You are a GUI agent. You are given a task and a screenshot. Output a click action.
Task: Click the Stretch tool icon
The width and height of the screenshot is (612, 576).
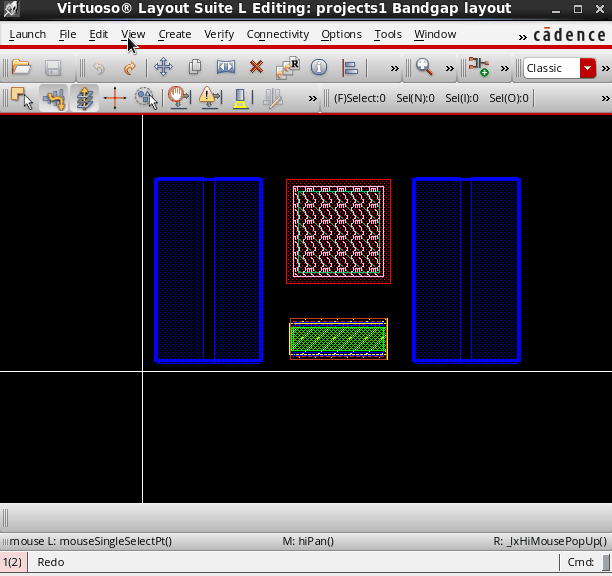click(x=226, y=69)
